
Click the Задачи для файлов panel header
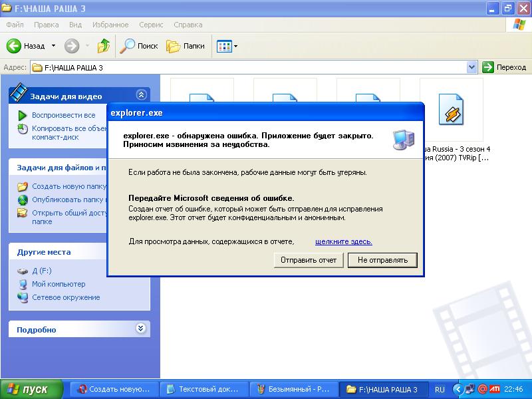coord(61,168)
